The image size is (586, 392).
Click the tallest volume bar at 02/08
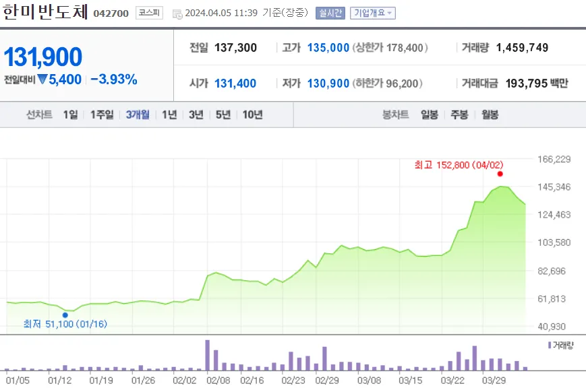208,355
